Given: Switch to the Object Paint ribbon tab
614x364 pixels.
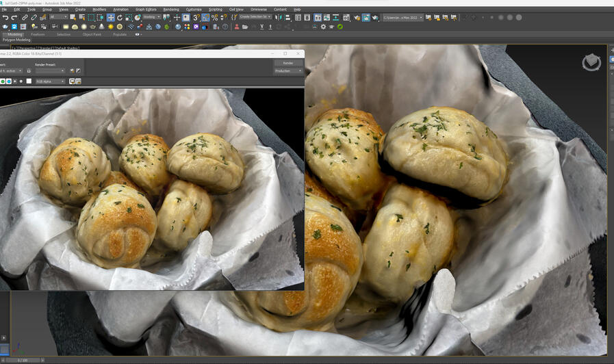Looking at the screenshot, I should tap(91, 34).
